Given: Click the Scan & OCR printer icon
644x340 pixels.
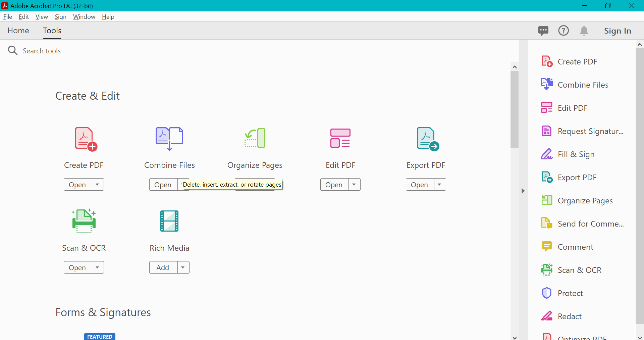Looking at the screenshot, I should [x=84, y=221].
